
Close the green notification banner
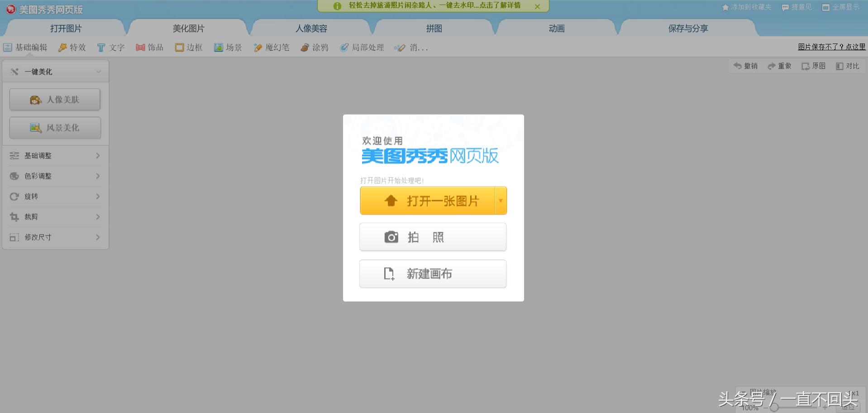537,6
